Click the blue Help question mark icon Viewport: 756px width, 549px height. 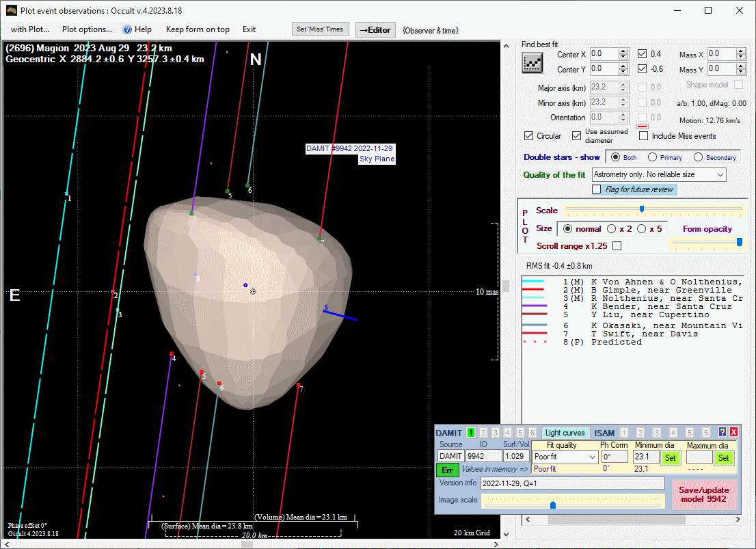click(127, 29)
